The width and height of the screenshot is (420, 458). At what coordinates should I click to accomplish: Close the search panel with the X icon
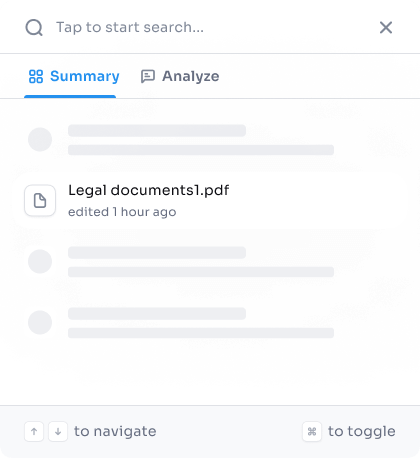tap(386, 27)
